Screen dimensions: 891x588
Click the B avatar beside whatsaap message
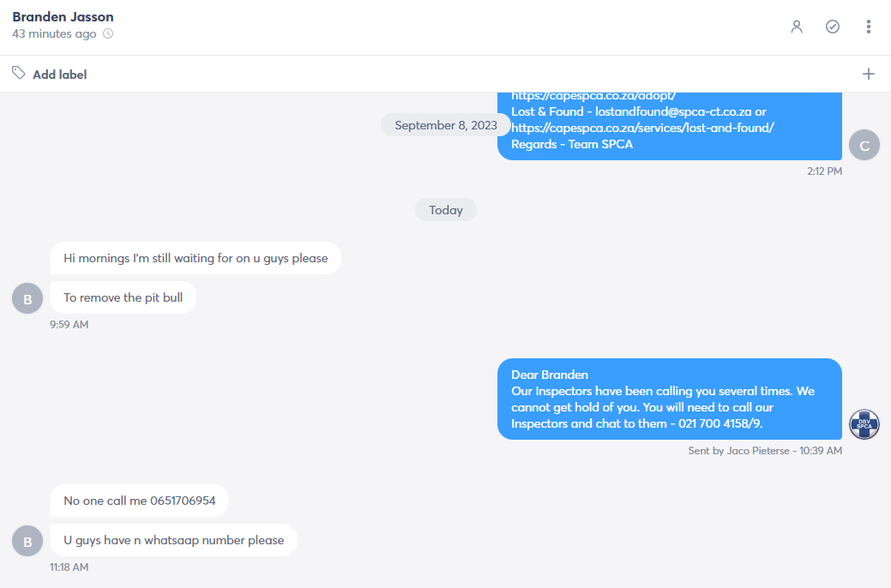pos(27,541)
